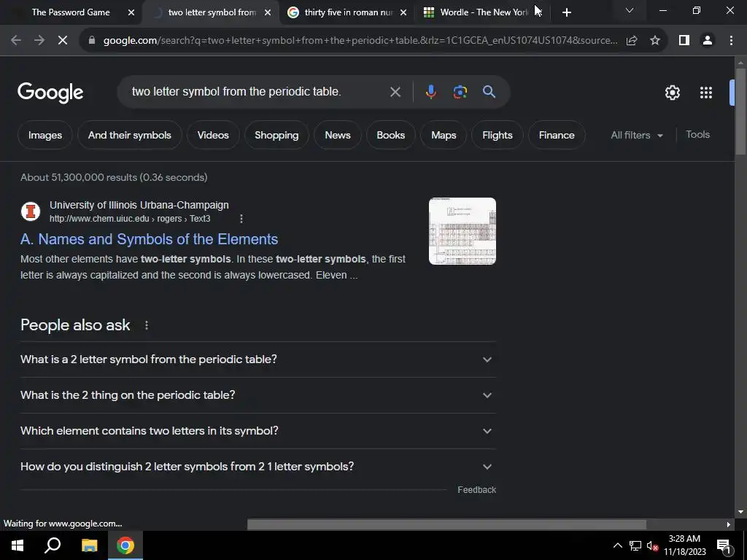Viewport: 747px width, 560px height.
Task: Go forward in browser history
Action: (x=39, y=41)
